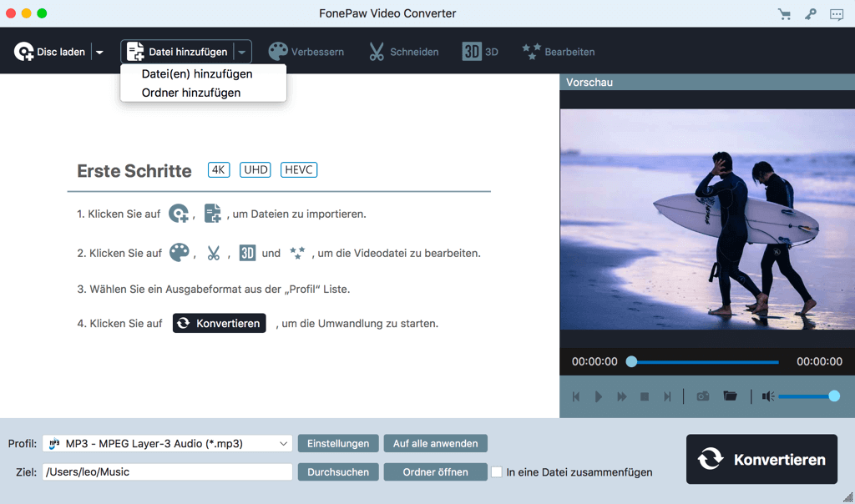Enable In eine Datei zusammenfügen checkbox
855x504 pixels.
497,471
